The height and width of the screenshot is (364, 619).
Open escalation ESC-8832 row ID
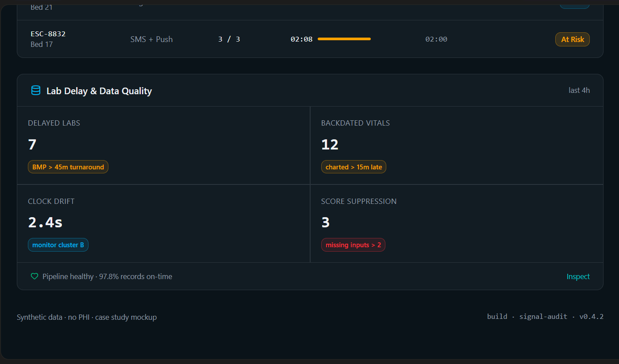pos(48,34)
